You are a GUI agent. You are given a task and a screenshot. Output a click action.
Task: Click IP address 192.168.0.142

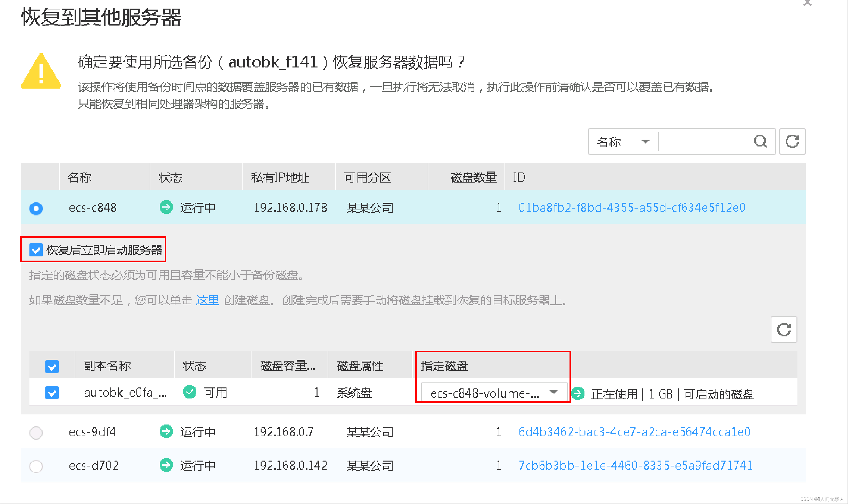pyautogui.click(x=290, y=465)
